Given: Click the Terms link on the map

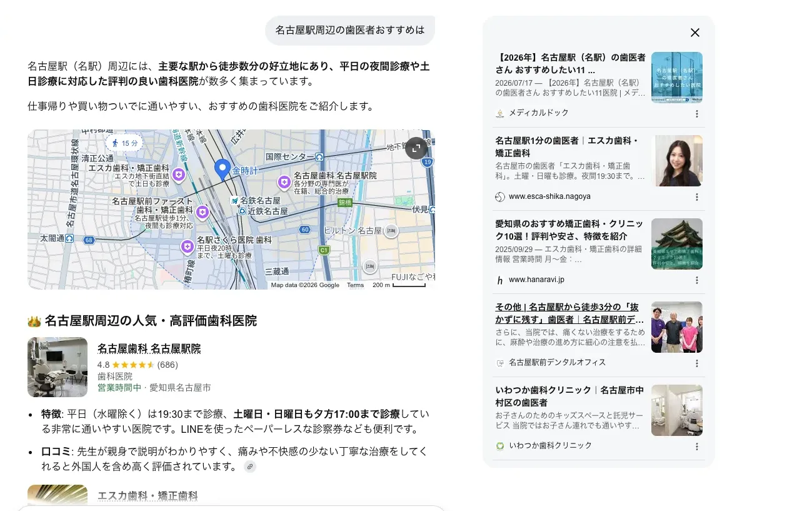Looking at the screenshot, I should (x=355, y=285).
